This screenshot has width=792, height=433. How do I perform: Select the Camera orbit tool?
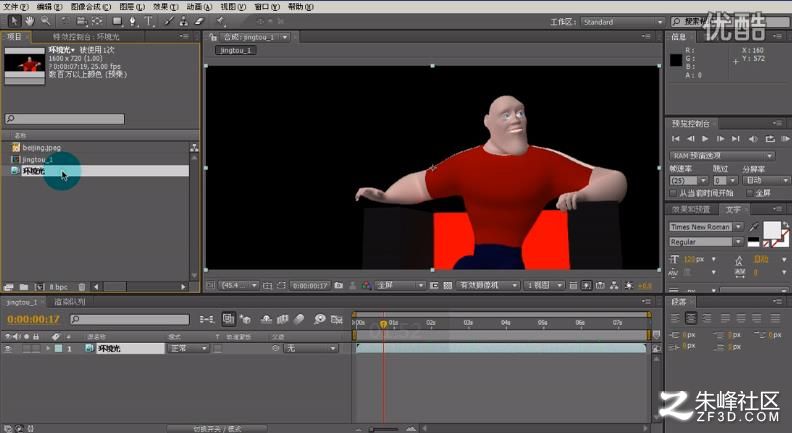point(81,21)
